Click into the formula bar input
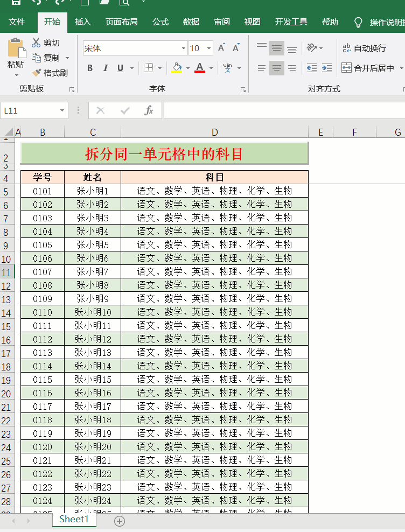 284,110
